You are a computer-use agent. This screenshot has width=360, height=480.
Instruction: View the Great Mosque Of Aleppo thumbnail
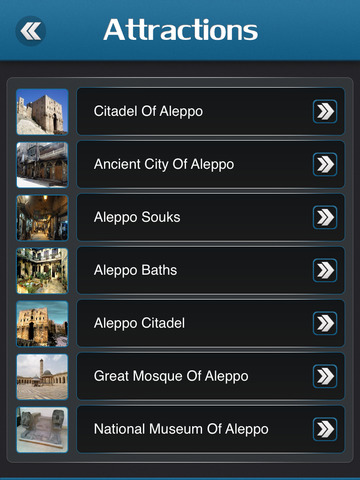point(42,377)
